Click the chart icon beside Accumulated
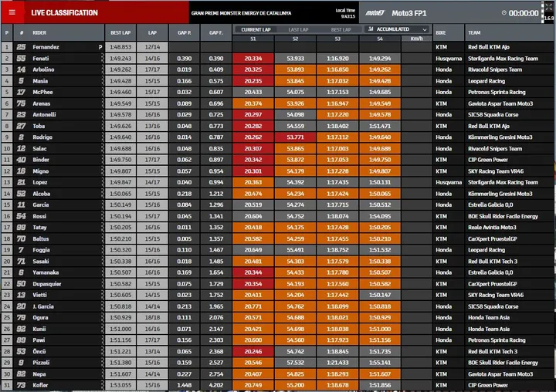 pyautogui.click(x=371, y=29)
